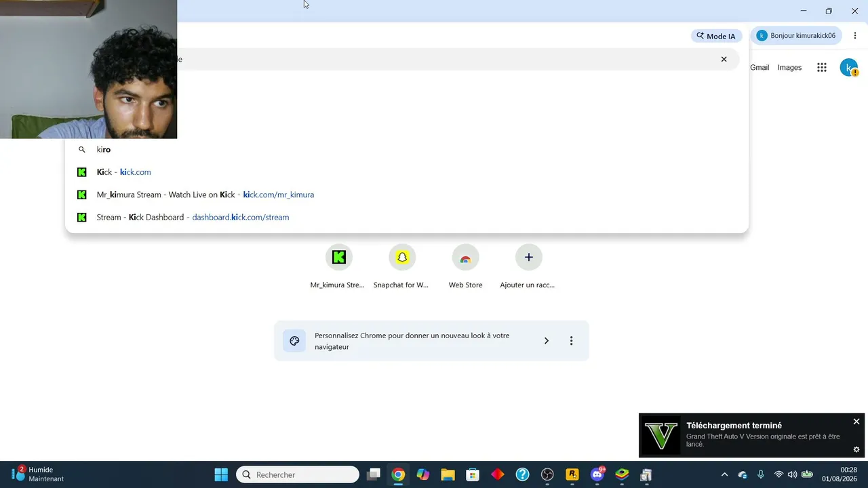The image size is (868, 488).
Task: Open the last pinned app in the taskbar
Action: click(x=646, y=474)
